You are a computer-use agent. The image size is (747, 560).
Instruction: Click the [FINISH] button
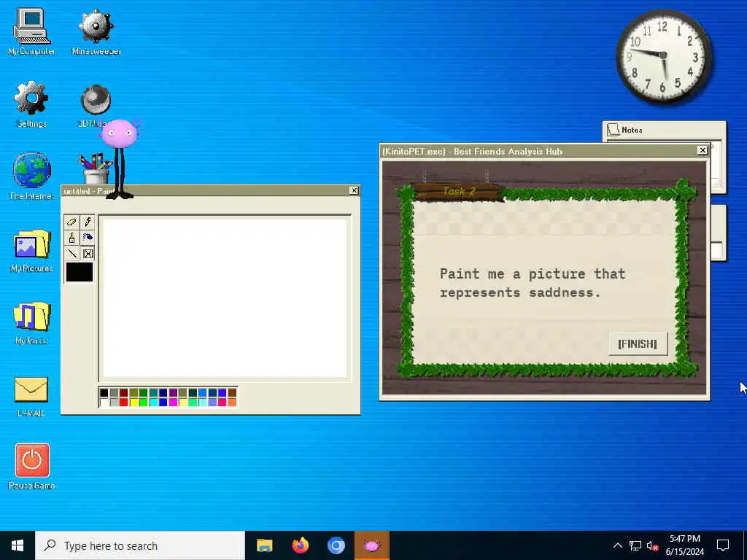pos(638,344)
